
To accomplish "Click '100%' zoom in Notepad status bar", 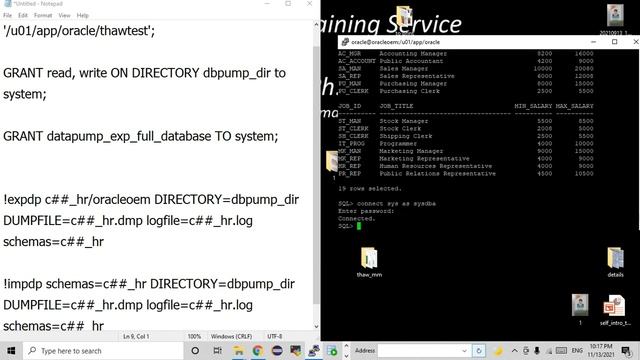I will coord(194,336).
